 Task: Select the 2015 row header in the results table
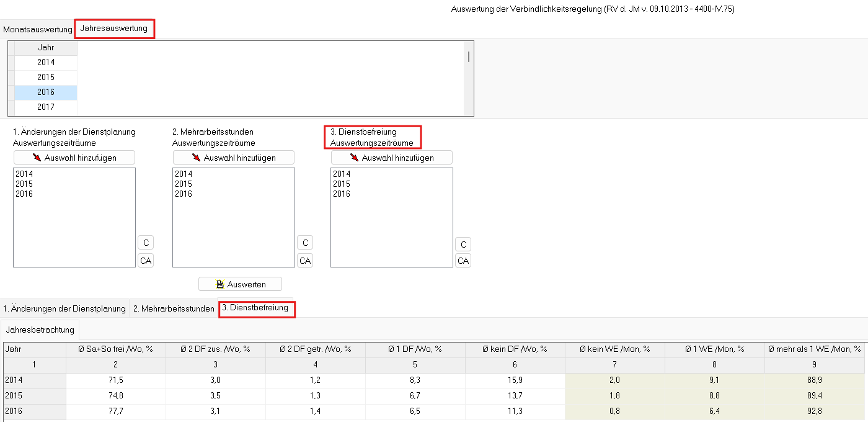coord(34,396)
